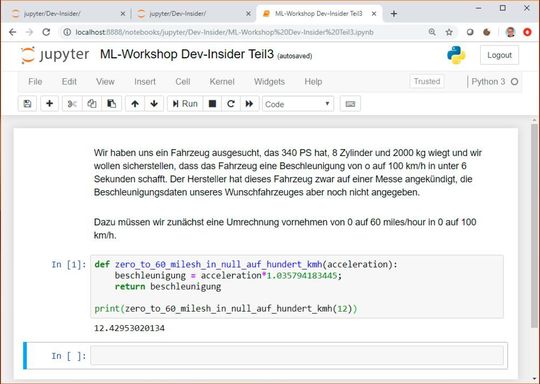This screenshot has height=384, width=540.
Task: Move selected cell up arrow
Action: pos(135,104)
